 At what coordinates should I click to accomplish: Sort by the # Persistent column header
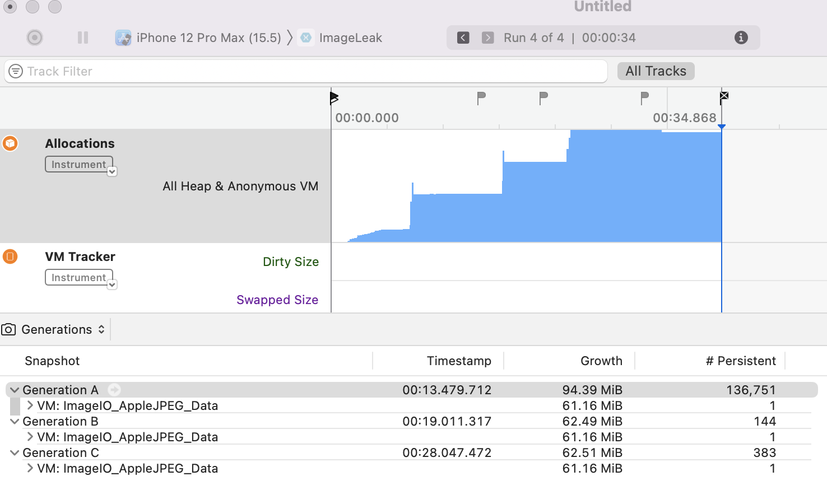point(741,361)
